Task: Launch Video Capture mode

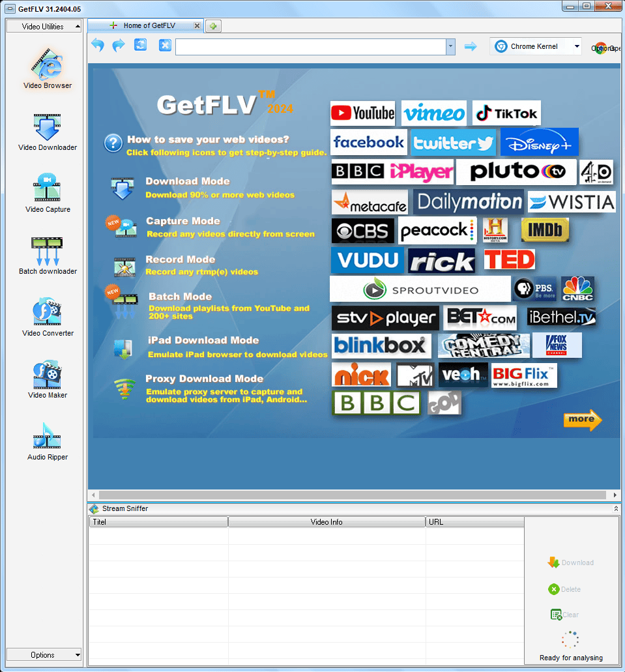Action: 46,187
